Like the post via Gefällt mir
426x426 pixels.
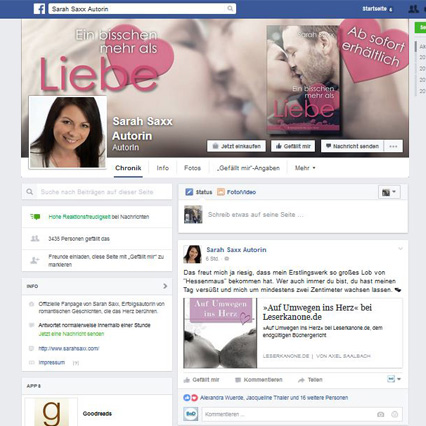point(202,380)
